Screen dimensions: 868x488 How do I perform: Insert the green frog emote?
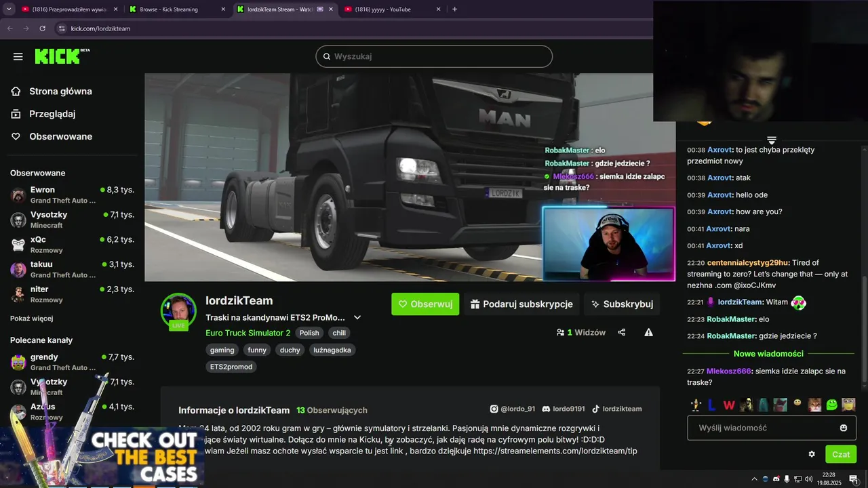(831, 405)
